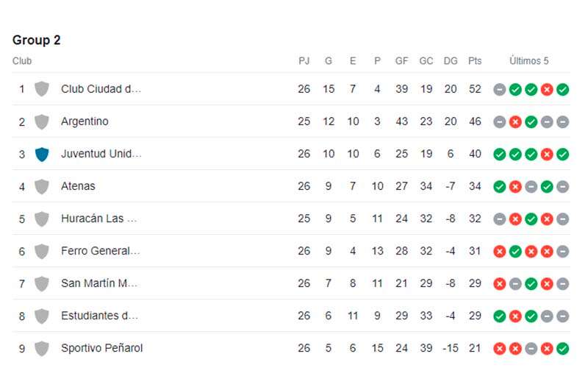
Task: Click Sportivo Peñarol's first red loss icon
Action: coord(500,349)
